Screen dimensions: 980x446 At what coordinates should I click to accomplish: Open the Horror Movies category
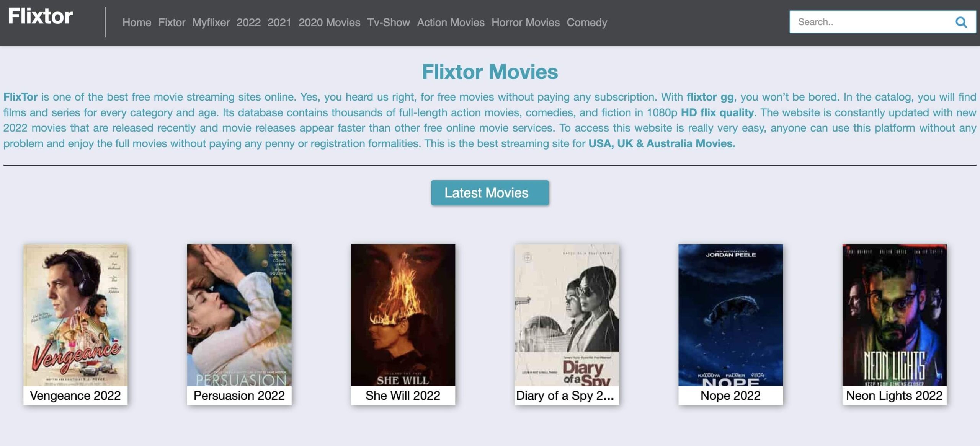click(525, 23)
